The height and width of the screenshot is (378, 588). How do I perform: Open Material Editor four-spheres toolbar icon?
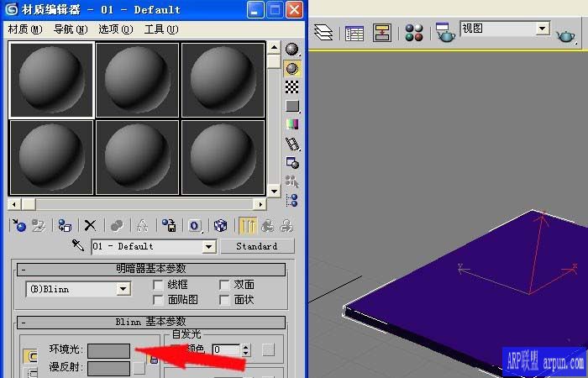pos(414,33)
